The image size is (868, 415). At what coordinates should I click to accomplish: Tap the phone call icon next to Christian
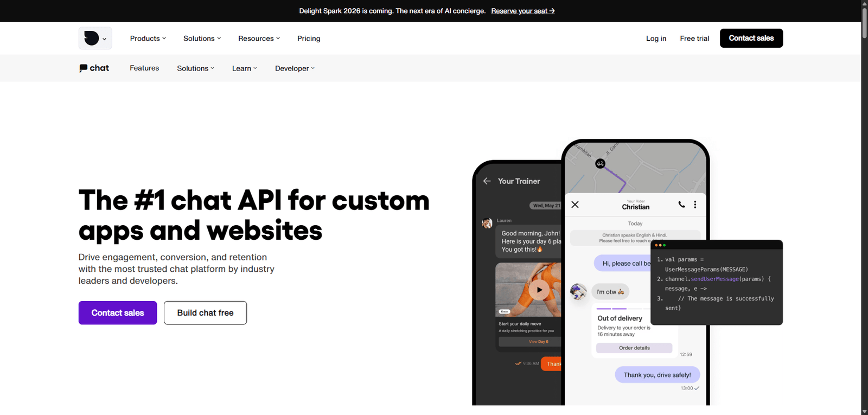coord(681,205)
